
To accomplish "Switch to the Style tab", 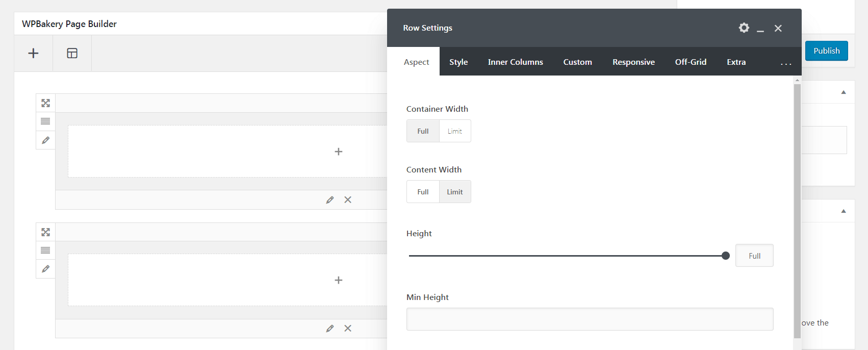I will pos(458,62).
